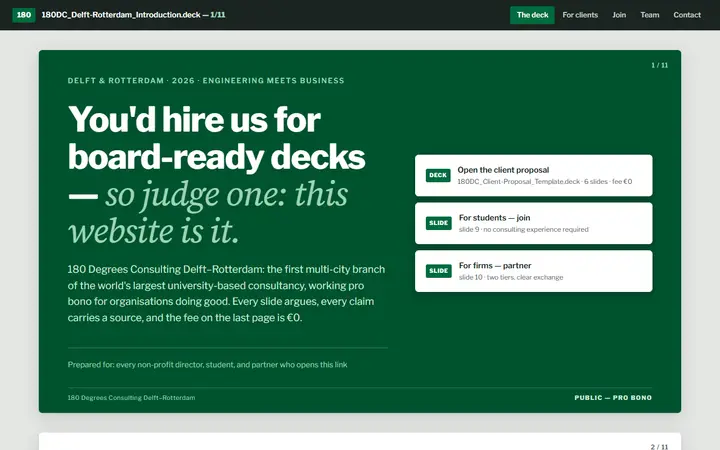
Task: Open the Join nav link
Action: [x=619, y=15]
